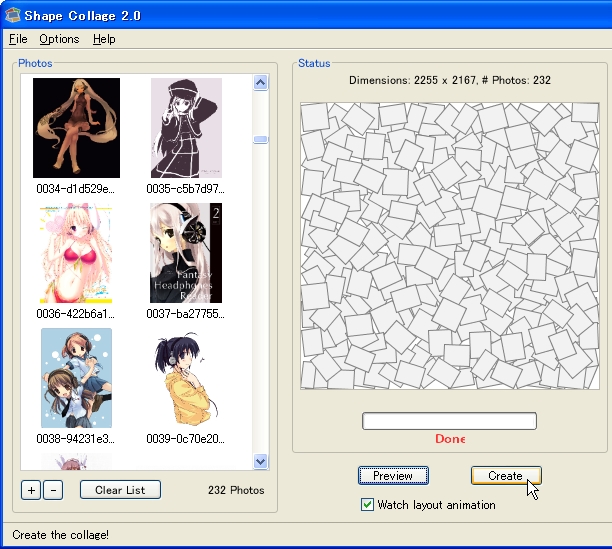The width and height of the screenshot is (612, 549).
Task: Add photos with the plus button
Action: pyautogui.click(x=31, y=490)
